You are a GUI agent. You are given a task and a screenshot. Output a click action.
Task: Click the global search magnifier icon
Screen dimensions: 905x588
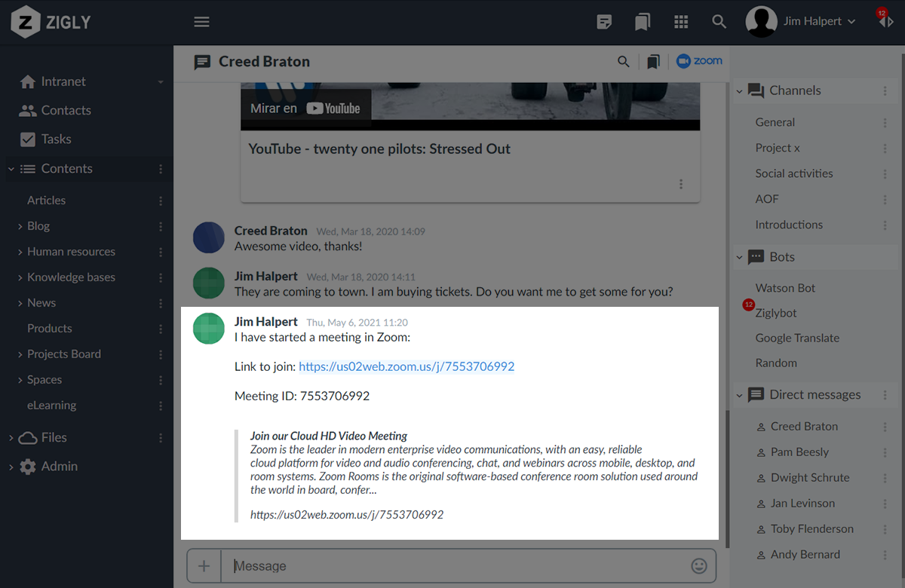[x=719, y=22]
